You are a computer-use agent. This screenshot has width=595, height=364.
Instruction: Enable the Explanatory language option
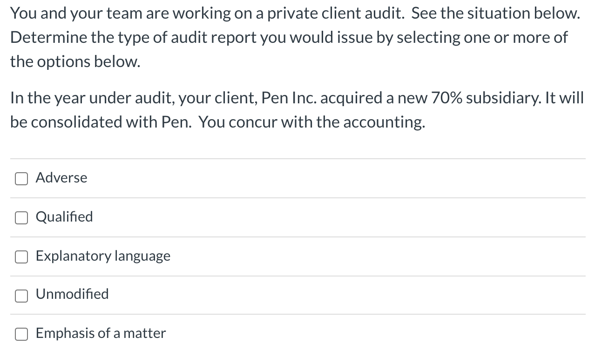point(21,256)
